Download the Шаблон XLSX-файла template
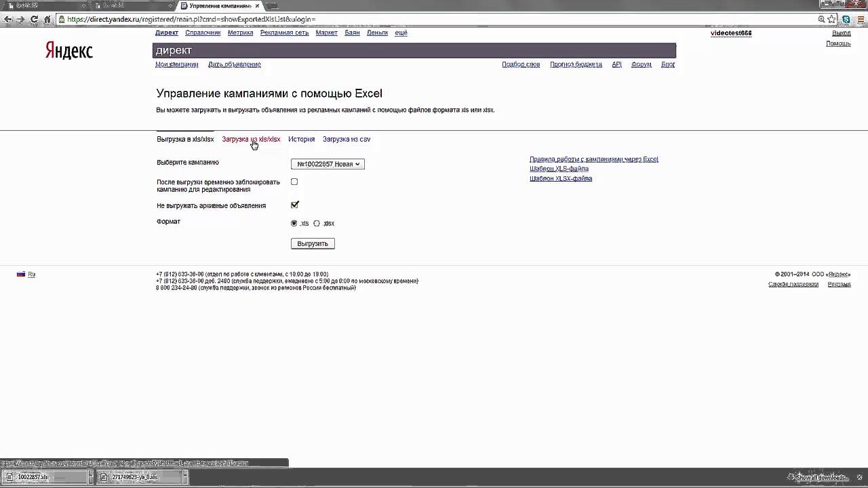 point(561,178)
